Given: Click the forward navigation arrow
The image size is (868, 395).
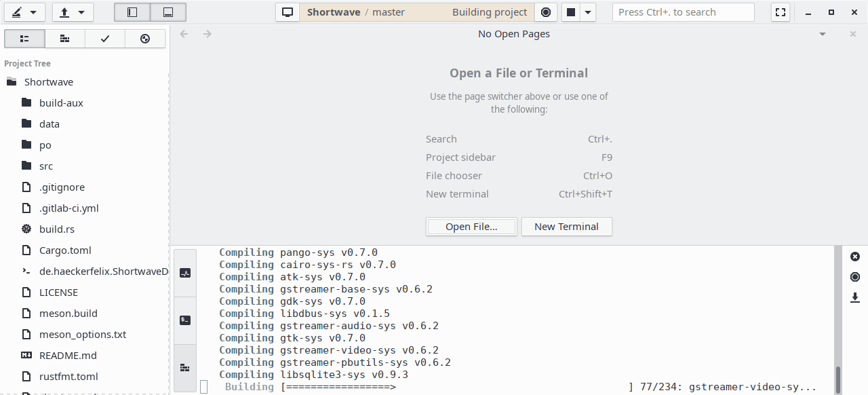Looking at the screenshot, I should click(x=208, y=34).
